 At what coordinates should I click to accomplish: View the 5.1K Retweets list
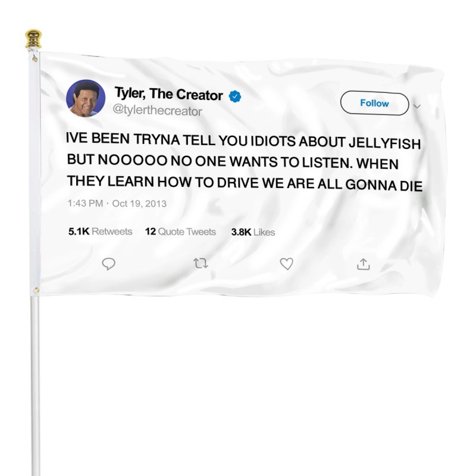100,231
